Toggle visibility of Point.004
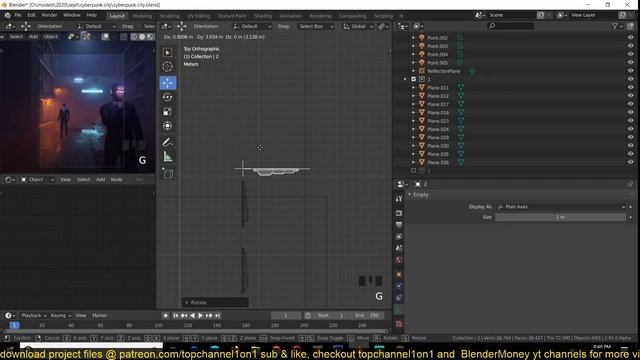This screenshot has height=360, width=640. click(631, 54)
